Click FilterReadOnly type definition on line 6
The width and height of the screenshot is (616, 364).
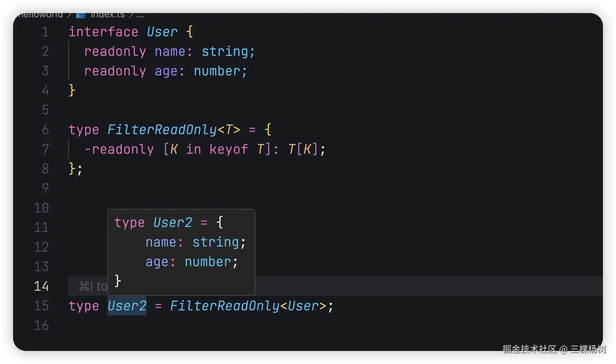coord(162,129)
